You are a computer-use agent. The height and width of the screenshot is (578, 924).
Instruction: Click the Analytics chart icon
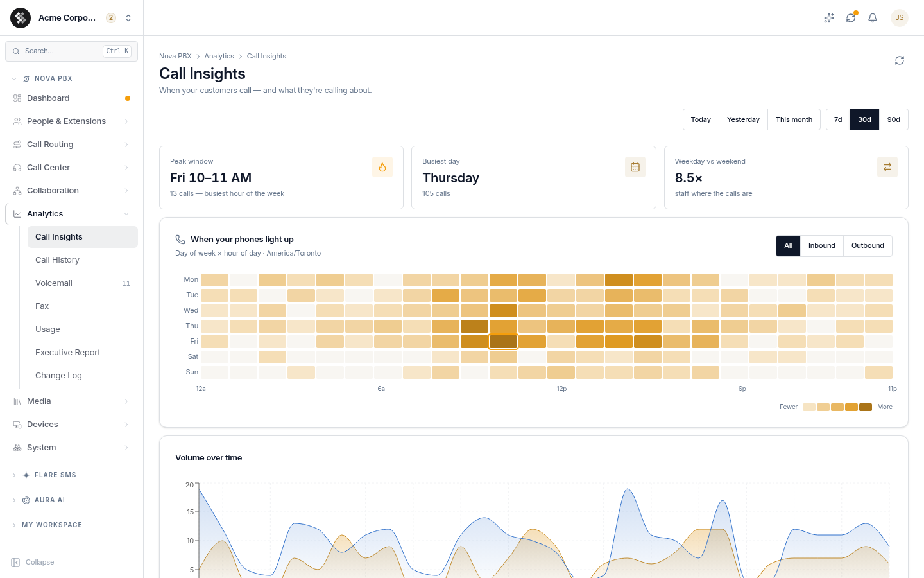point(17,214)
